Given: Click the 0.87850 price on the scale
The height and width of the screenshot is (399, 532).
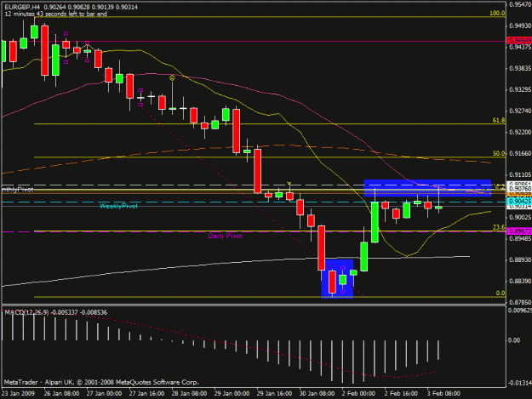Looking at the screenshot, I should (x=520, y=302).
